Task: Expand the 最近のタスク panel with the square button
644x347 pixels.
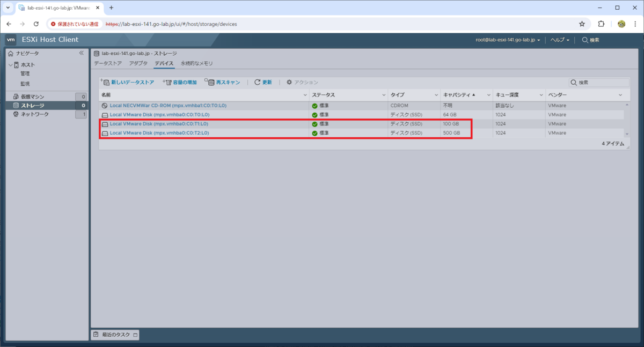Action: pos(135,335)
